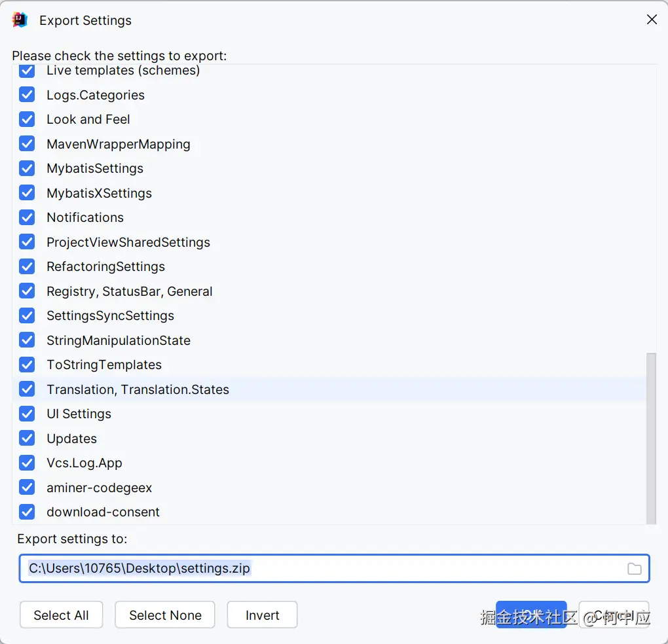Toggle UI Settings checkbox
Viewport: 668px width, 644px height.
click(x=27, y=414)
